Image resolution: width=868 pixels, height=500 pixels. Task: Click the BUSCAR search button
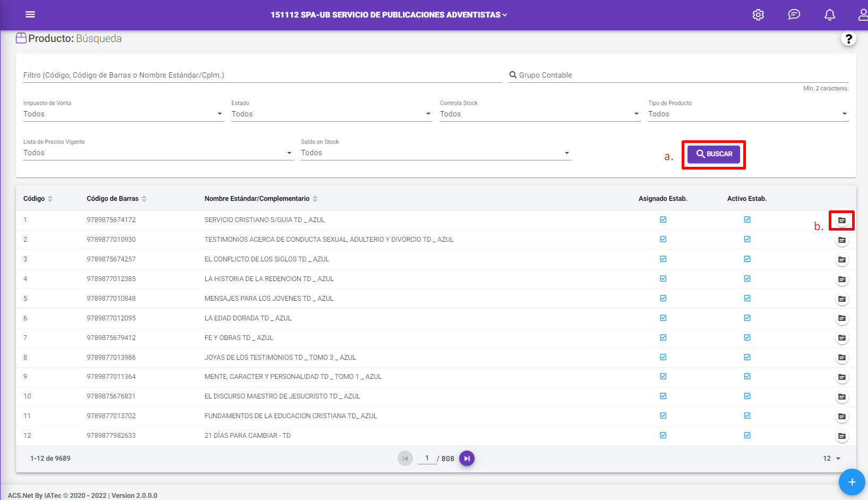[x=714, y=154]
